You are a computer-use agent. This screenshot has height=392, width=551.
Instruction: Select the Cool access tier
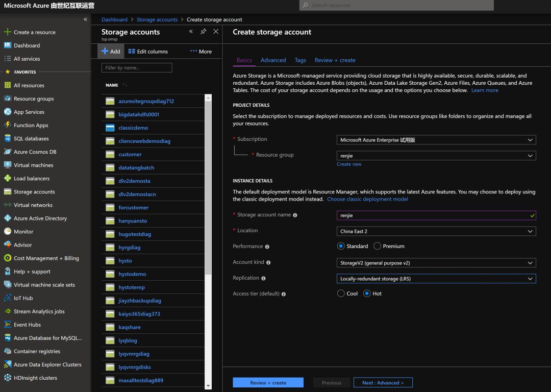click(341, 293)
